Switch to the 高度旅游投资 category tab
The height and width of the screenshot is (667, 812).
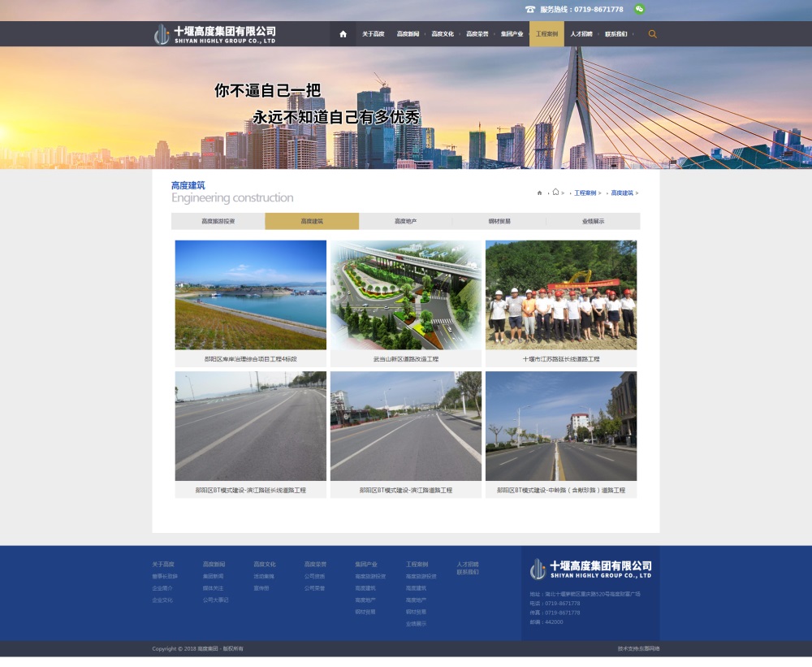(x=218, y=221)
